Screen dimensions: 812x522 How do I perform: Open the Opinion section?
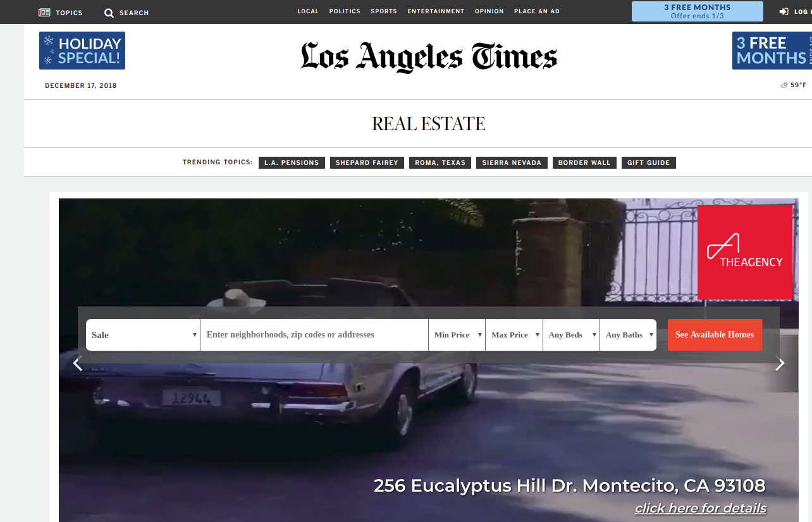489,11
